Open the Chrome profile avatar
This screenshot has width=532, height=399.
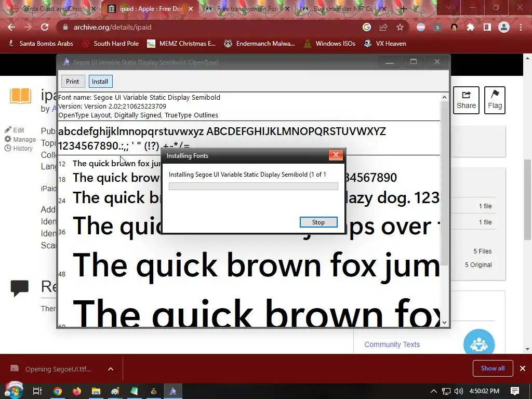click(x=504, y=27)
